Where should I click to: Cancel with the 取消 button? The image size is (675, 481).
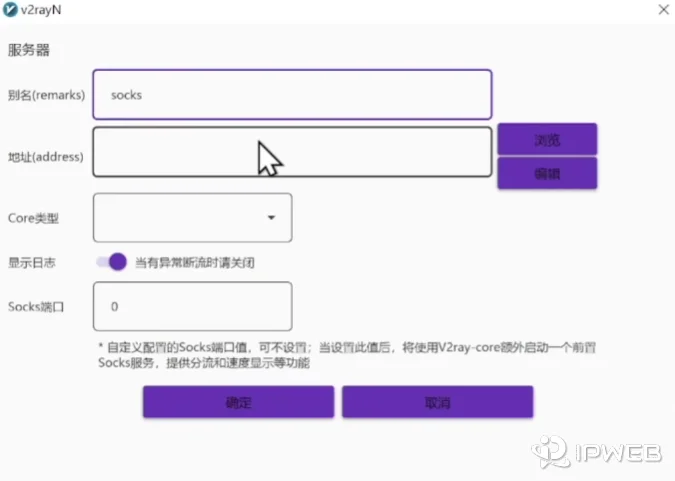437,402
